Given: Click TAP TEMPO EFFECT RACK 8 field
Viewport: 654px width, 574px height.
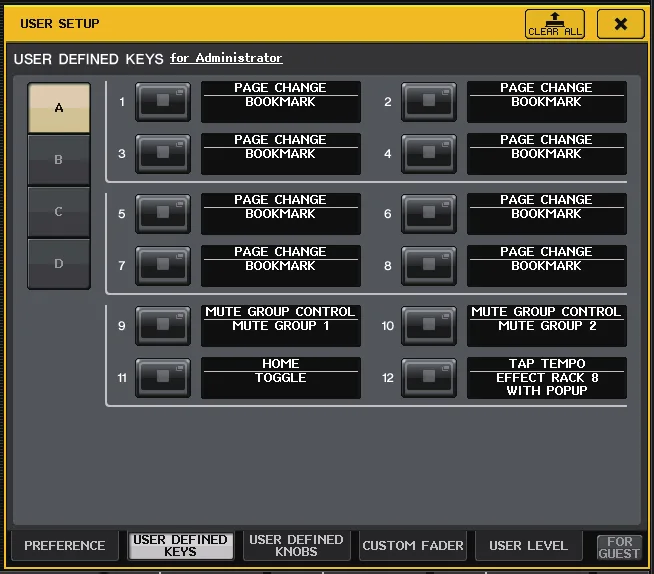Looking at the screenshot, I should tap(547, 378).
